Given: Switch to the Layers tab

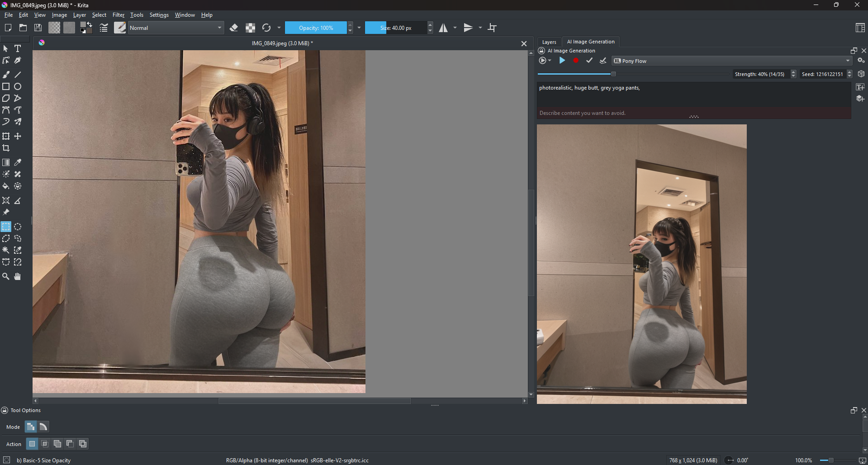Looking at the screenshot, I should point(549,42).
